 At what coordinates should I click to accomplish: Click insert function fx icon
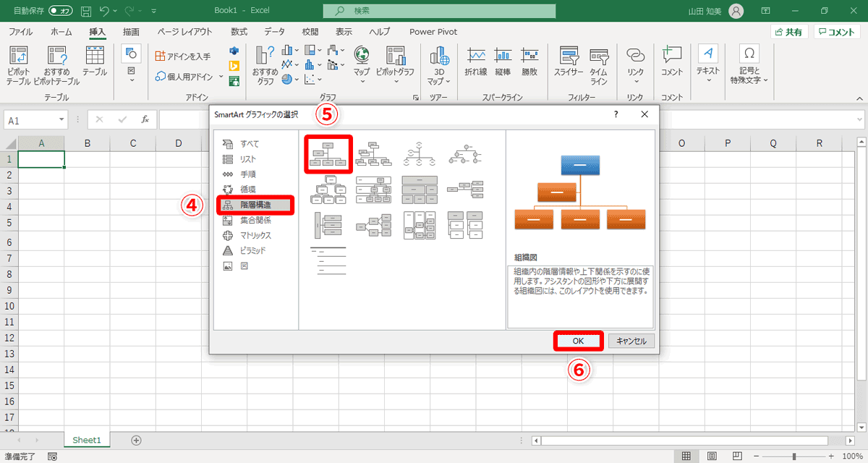pyautogui.click(x=145, y=120)
